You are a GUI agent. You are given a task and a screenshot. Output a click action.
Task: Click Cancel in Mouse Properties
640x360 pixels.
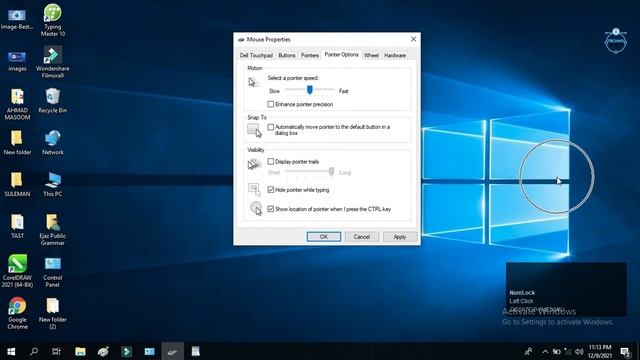(x=362, y=237)
